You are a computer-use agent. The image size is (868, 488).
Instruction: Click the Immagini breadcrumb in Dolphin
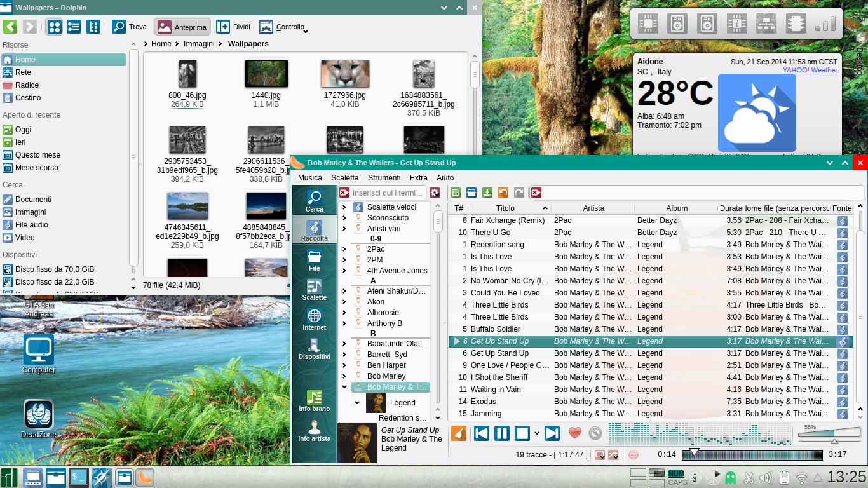click(199, 44)
